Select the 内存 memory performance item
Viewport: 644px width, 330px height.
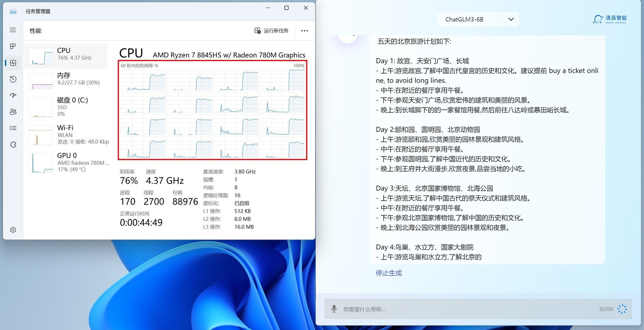[66, 80]
